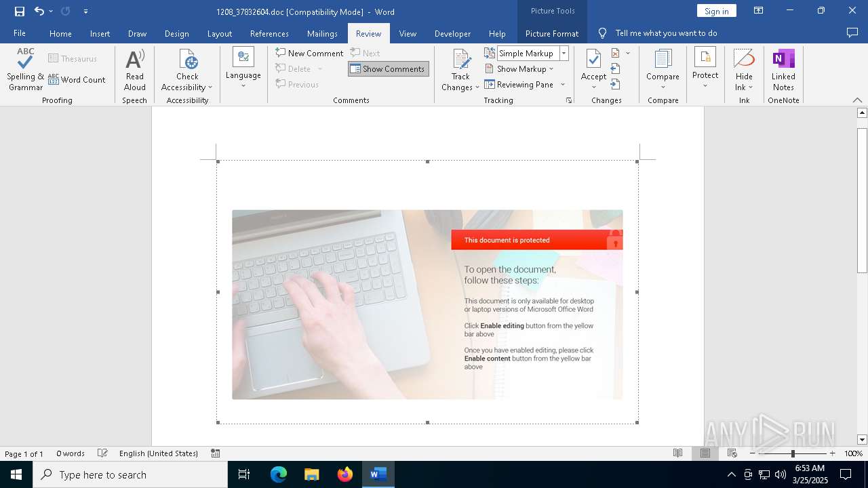The width and height of the screenshot is (868, 488).
Task: Open ribbon display options in title bar
Action: (758, 11)
